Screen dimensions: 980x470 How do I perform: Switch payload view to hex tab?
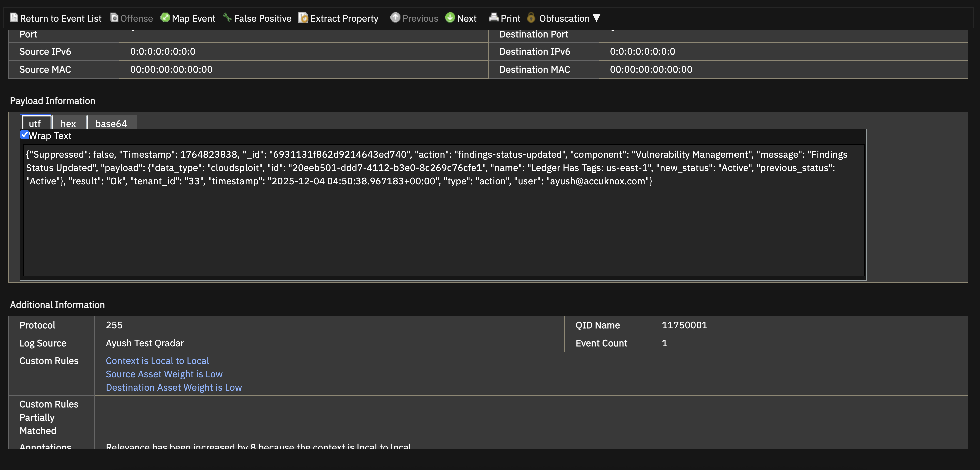[x=68, y=123]
